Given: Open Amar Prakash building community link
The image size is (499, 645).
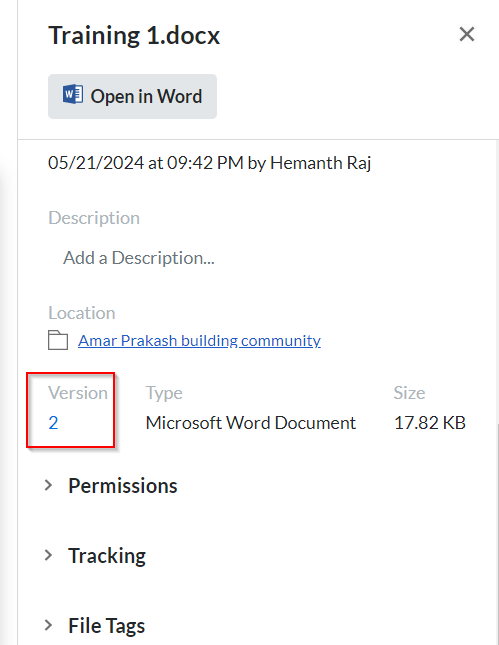Looking at the screenshot, I should pos(200,341).
